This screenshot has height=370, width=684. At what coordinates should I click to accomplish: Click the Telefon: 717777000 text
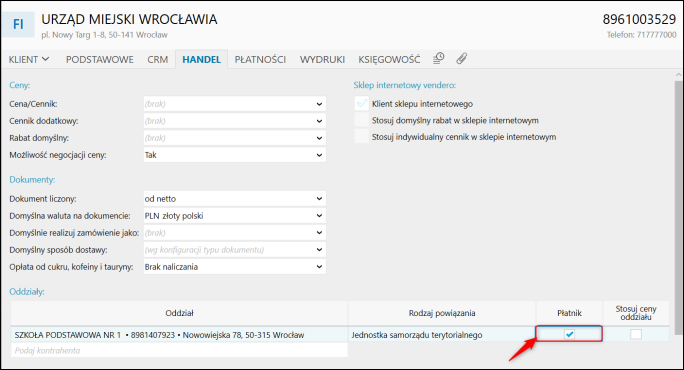pos(641,35)
